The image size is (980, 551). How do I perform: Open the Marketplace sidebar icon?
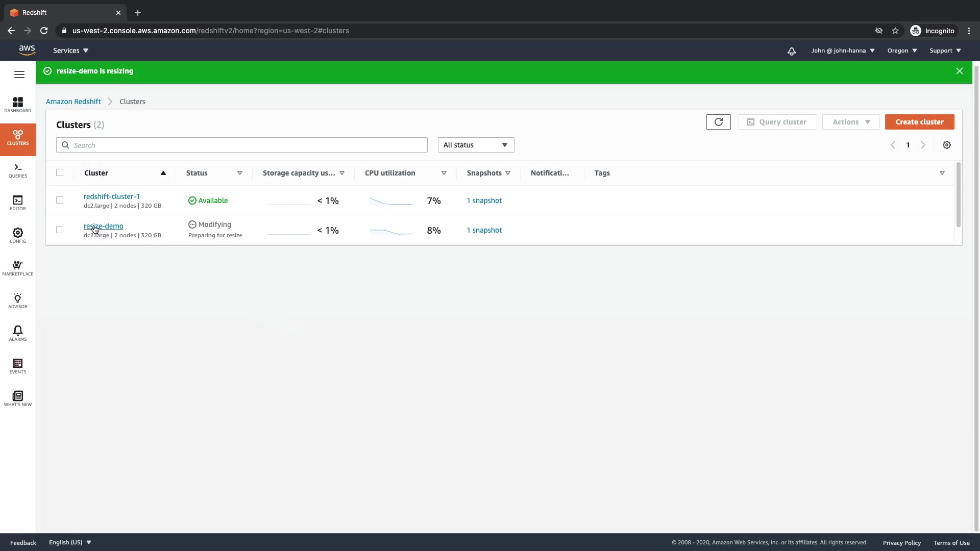point(18,268)
